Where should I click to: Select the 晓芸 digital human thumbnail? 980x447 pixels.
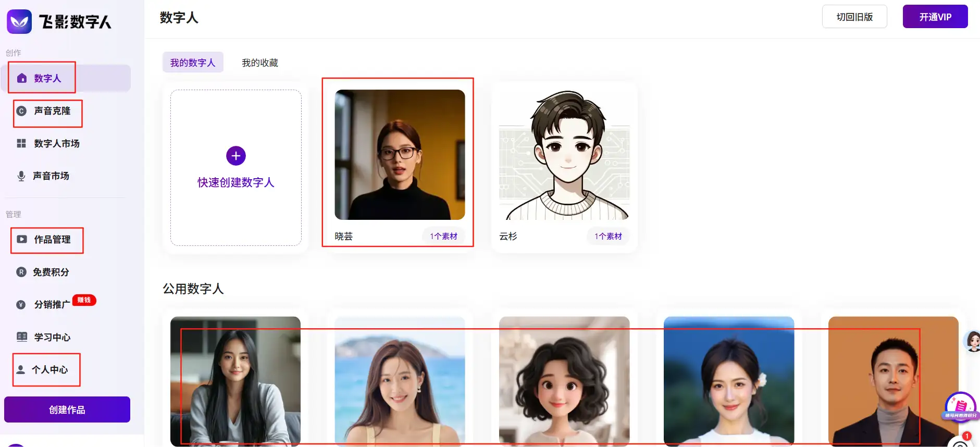tap(400, 155)
